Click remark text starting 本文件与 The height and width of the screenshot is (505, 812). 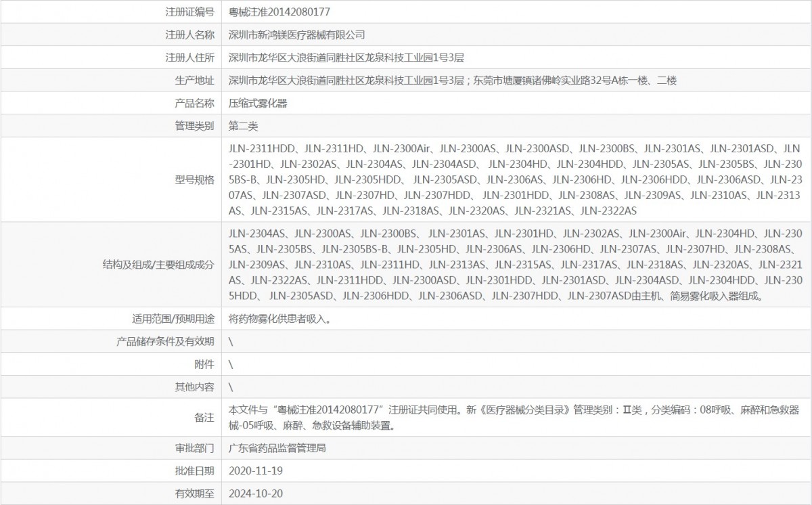tap(515, 418)
